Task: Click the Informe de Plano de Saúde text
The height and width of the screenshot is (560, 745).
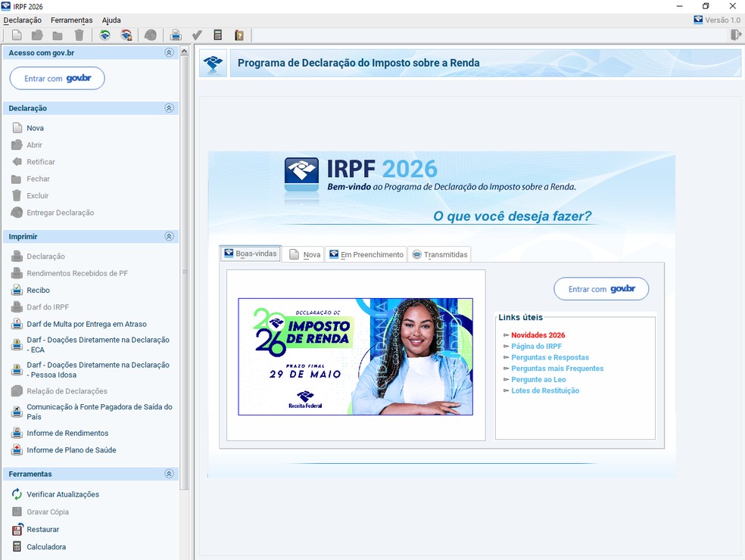Action: tap(71, 450)
